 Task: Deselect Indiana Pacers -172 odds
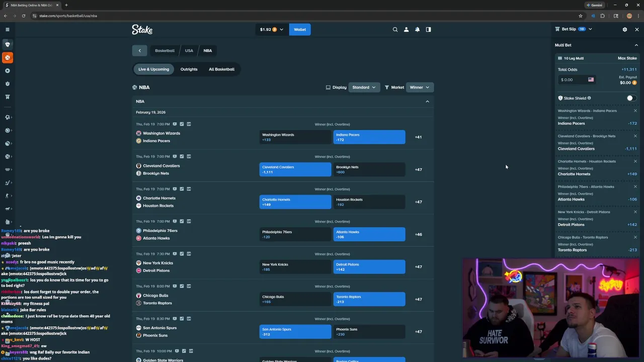coord(369,137)
